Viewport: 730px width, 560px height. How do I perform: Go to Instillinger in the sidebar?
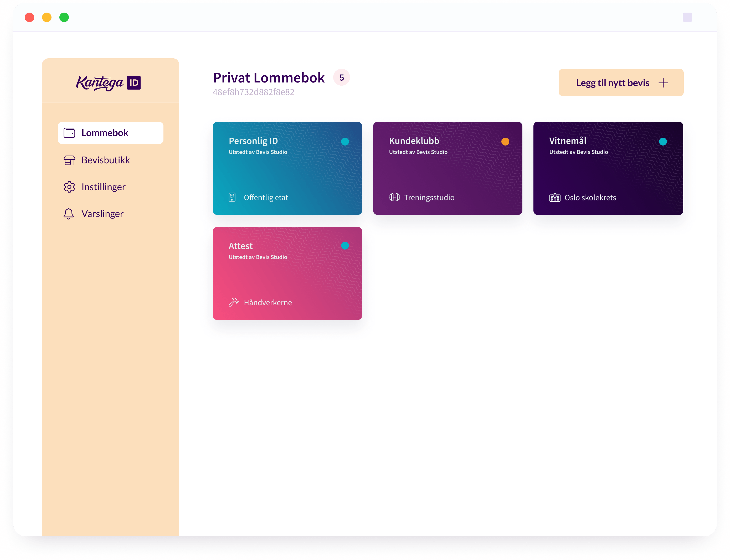tap(103, 187)
